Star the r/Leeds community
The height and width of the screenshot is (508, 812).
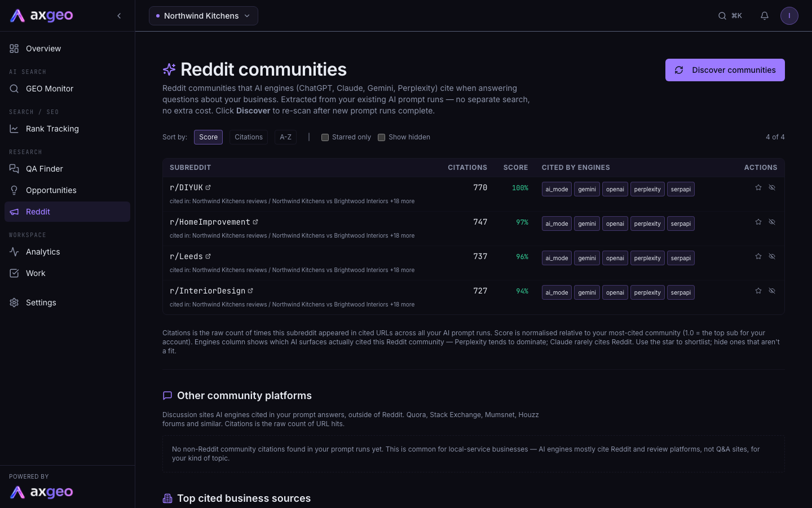tap(758, 256)
